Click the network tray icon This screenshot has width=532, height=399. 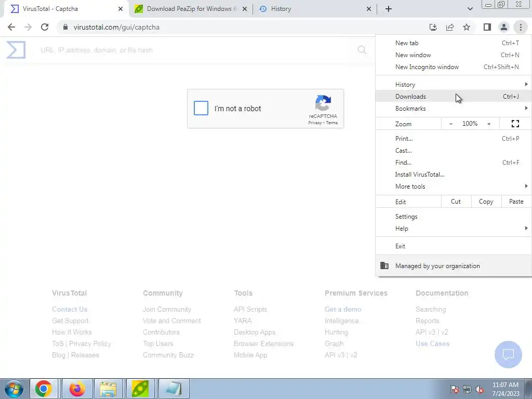pos(467,389)
